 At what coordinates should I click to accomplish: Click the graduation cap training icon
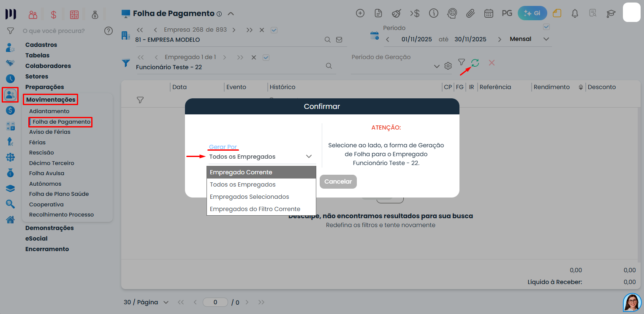pos(611,13)
